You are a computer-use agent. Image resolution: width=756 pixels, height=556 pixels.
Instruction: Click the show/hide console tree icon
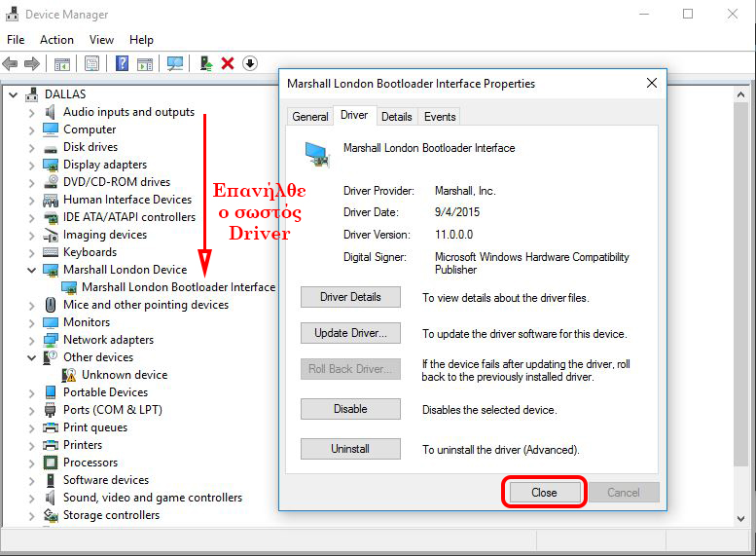pyautogui.click(x=61, y=63)
